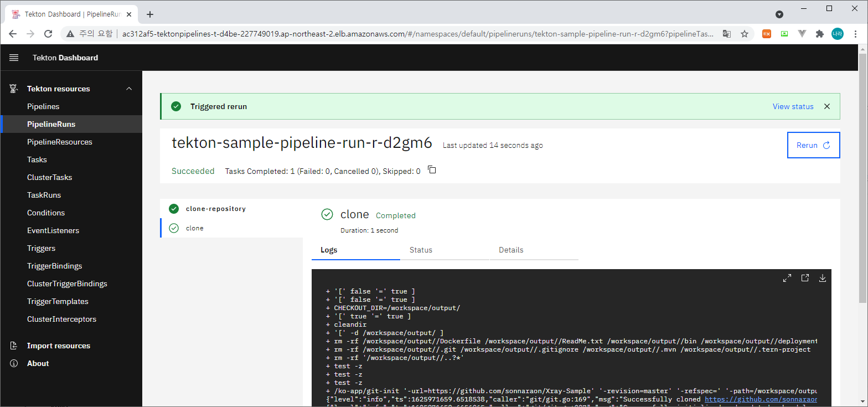Open TriggerBindings page

click(x=71, y=266)
